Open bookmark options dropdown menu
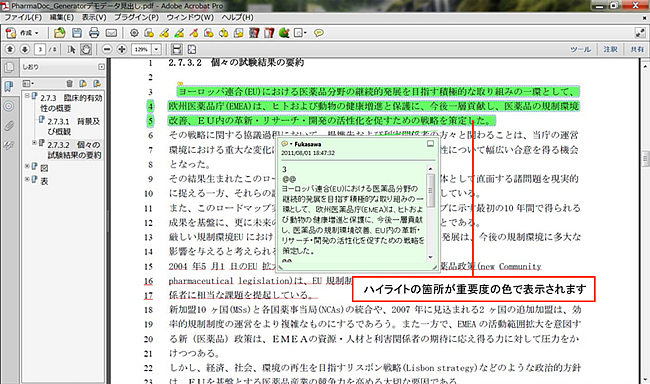Screen dimensions: 650x384 click(x=29, y=83)
